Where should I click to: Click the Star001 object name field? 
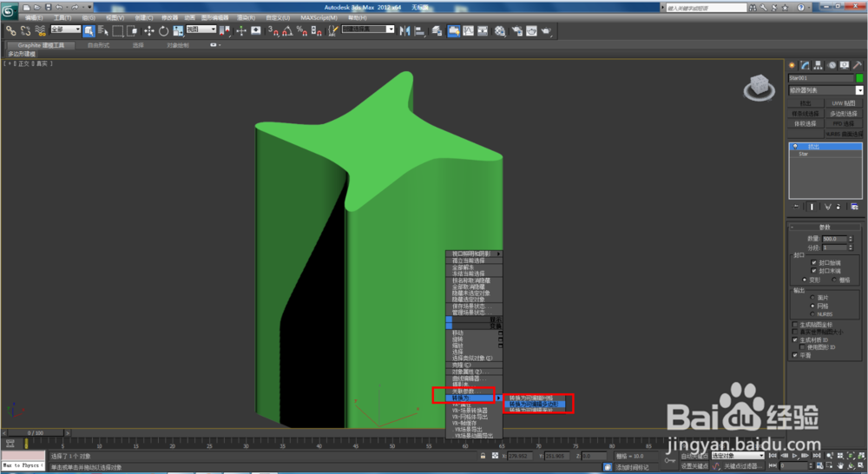coord(821,78)
